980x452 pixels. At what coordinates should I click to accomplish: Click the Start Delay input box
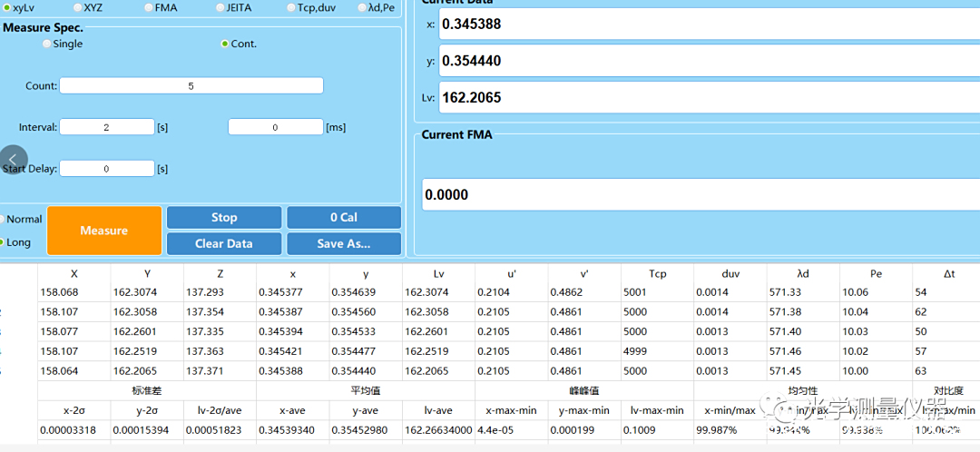pos(107,169)
